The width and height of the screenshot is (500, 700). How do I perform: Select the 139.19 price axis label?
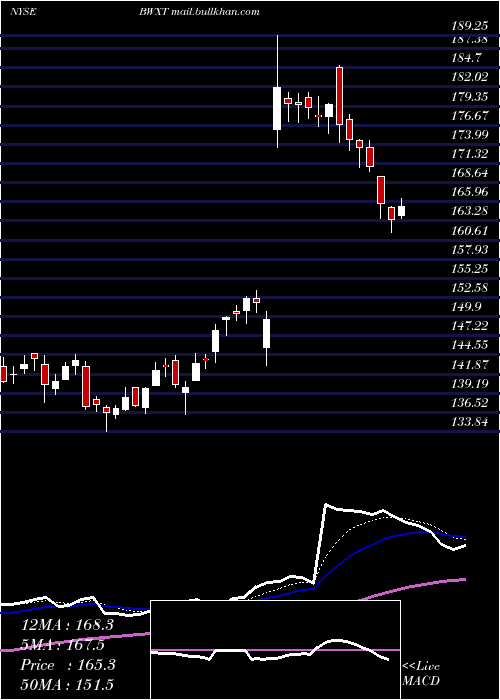pyautogui.click(x=470, y=384)
